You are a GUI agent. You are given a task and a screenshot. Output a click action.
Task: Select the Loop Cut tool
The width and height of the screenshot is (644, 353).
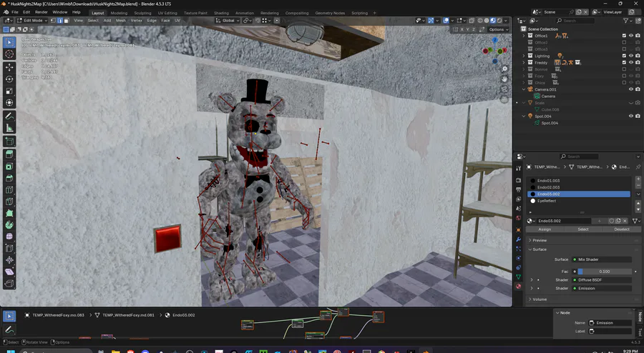(9, 190)
